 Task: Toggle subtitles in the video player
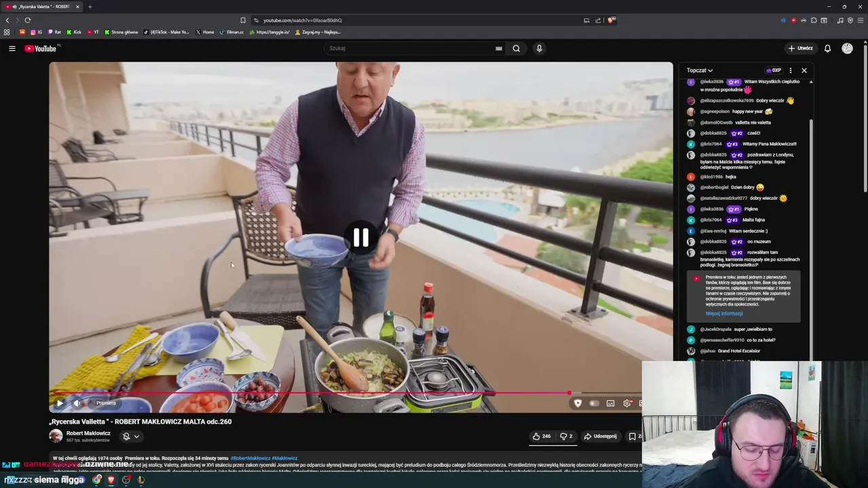[610, 403]
